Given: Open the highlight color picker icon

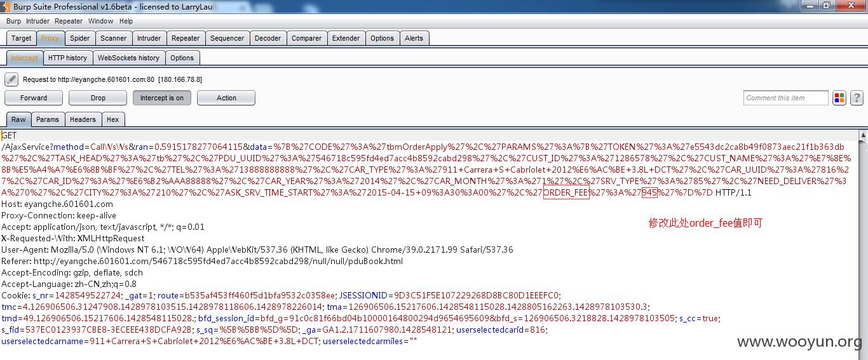Looking at the screenshot, I should coord(839,98).
